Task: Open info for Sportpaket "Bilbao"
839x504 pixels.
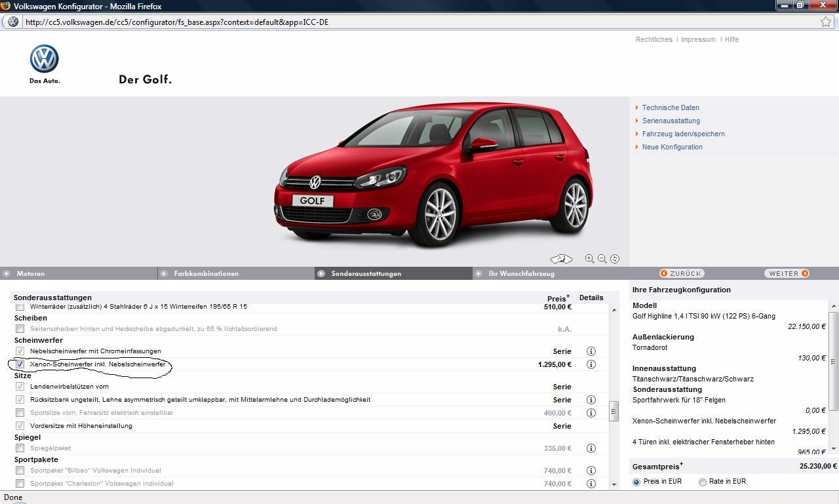Action: tap(591, 471)
